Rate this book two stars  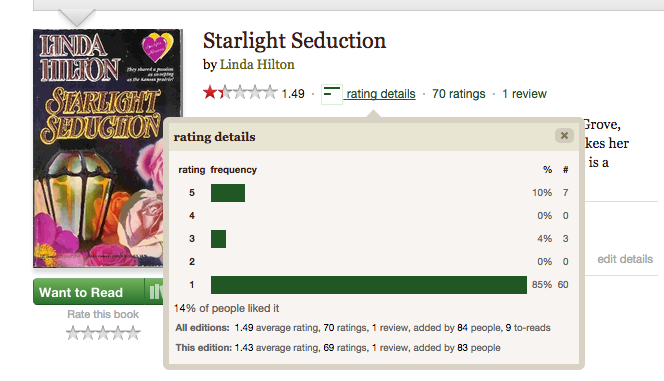tap(88, 333)
